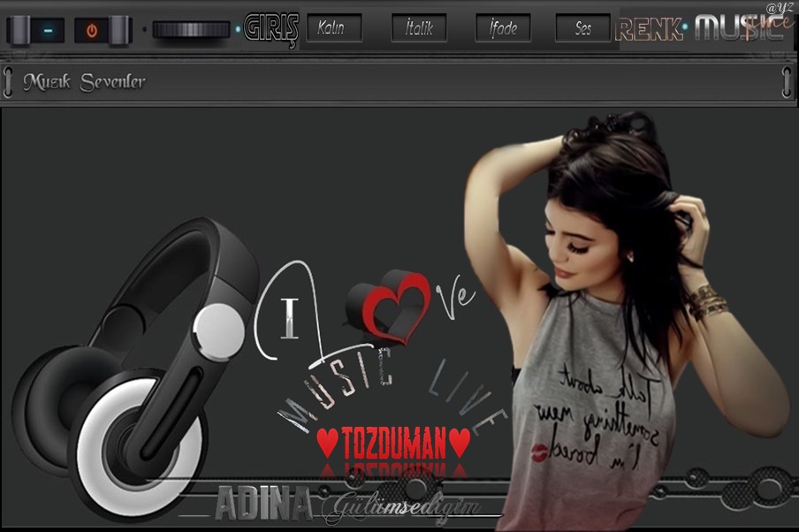
Task: Open the İfade emoticon button
Action: [x=503, y=27]
